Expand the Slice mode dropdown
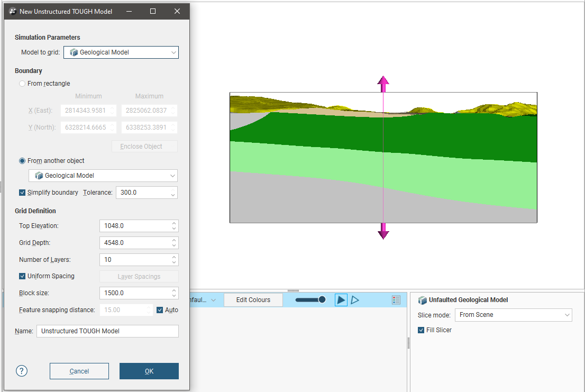585x392 pixels. (x=514, y=315)
